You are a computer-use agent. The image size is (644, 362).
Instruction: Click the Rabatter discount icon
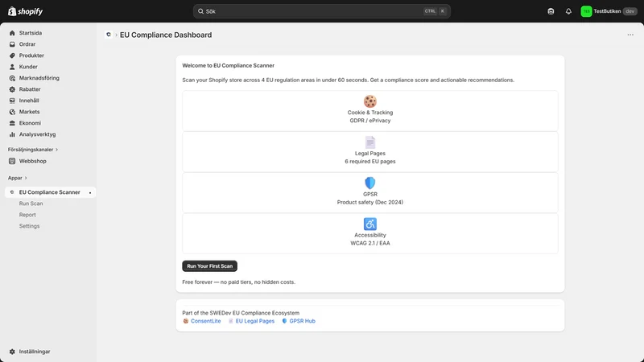[x=12, y=89]
